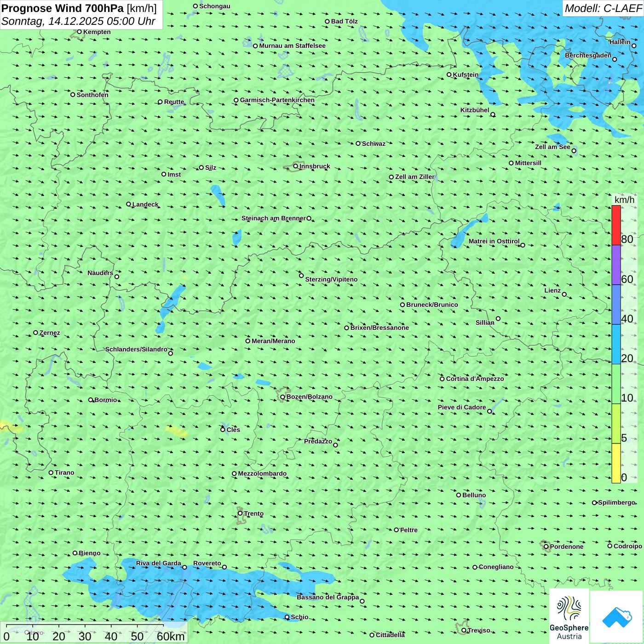Click the Garmisch-Partenkirchen label
Screen dimensions: 644x644
click(x=277, y=100)
